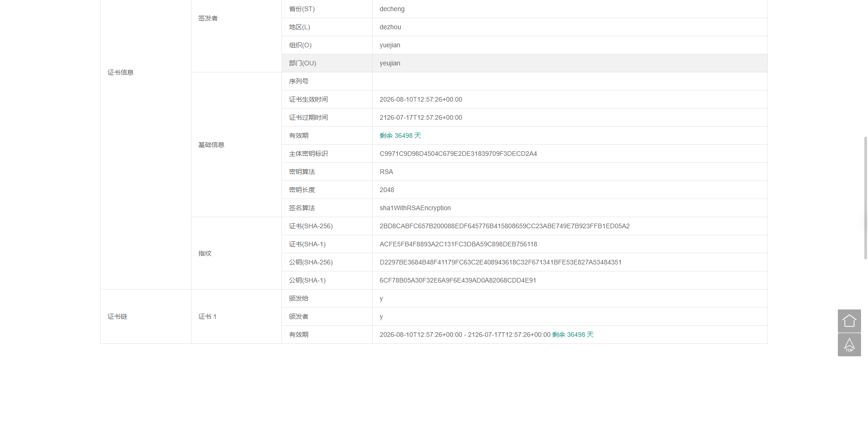Image resolution: width=868 pixels, height=431 pixels.
Task: Select the 2026-08-10T12:57:26+00:00 effective time value
Action: coord(421,99)
